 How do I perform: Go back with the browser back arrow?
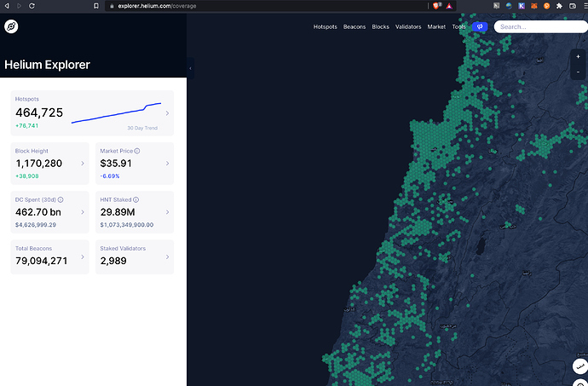click(7, 6)
